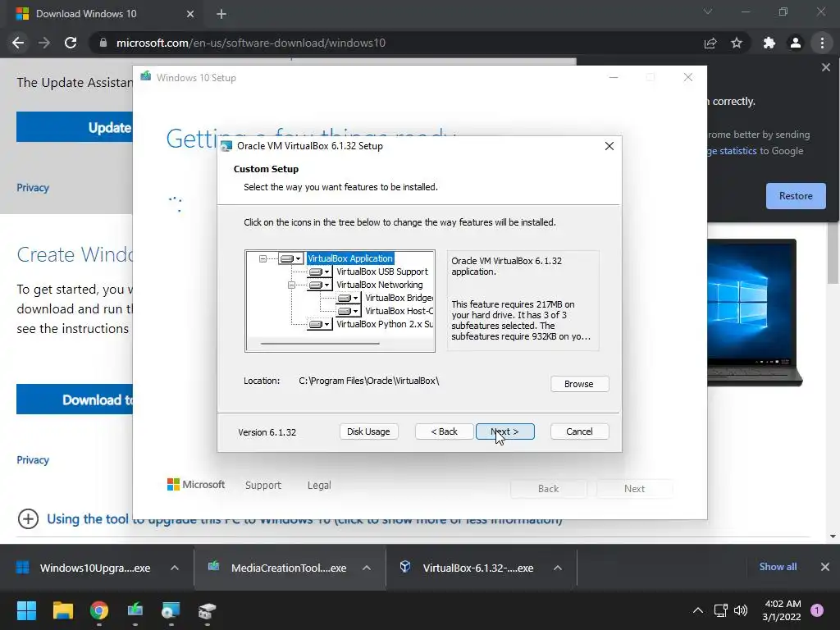Close the Download Windows 10 tab
840x630 pixels.
click(x=190, y=14)
